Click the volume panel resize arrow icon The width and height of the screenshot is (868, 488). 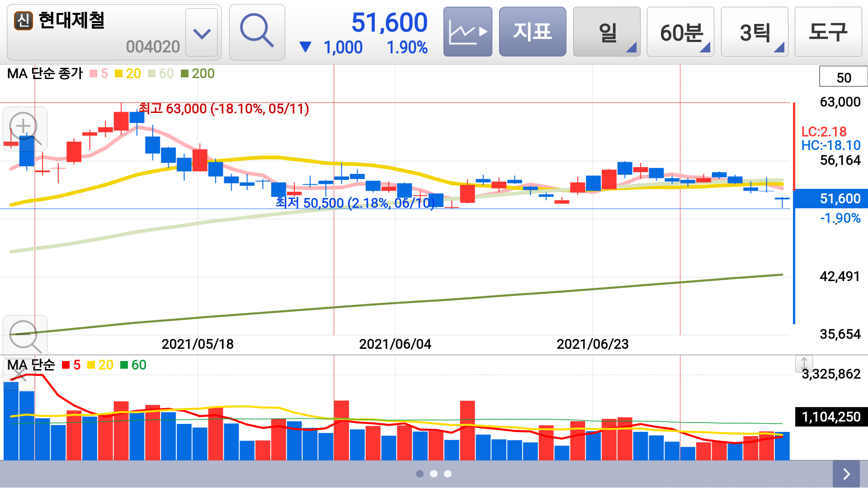tap(804, 364)
